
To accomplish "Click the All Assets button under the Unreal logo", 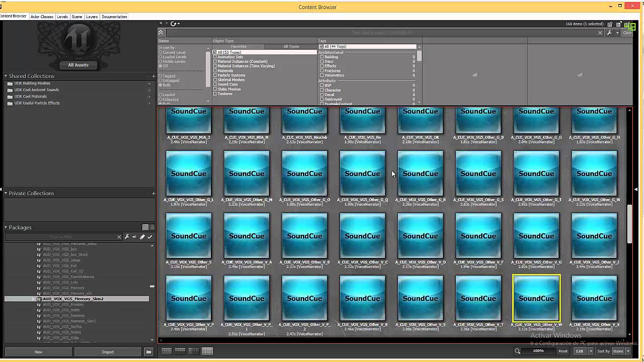I will tap(78, 65).
